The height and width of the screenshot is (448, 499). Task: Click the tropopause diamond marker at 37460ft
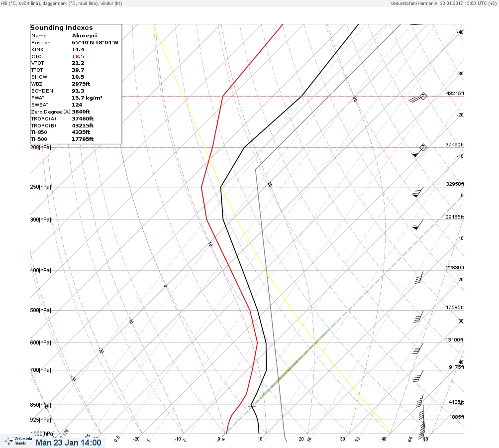tap(423, 147)
